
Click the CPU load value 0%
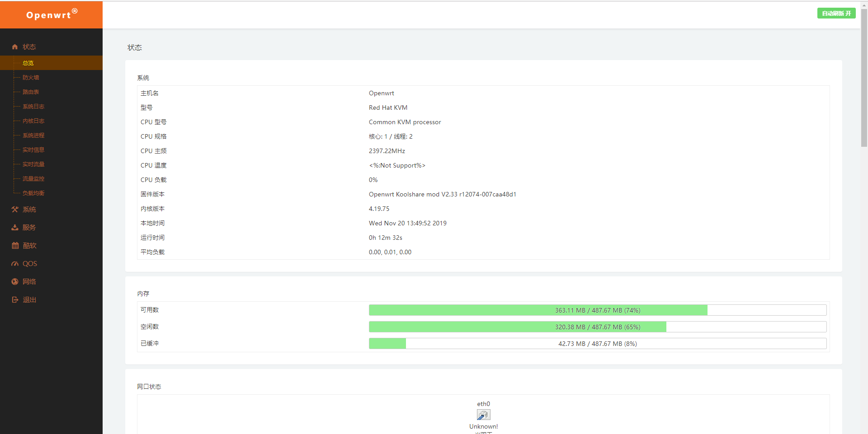[x=373, y=180]
